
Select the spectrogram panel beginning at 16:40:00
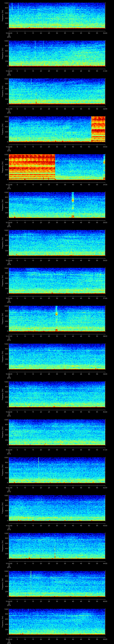57,432
